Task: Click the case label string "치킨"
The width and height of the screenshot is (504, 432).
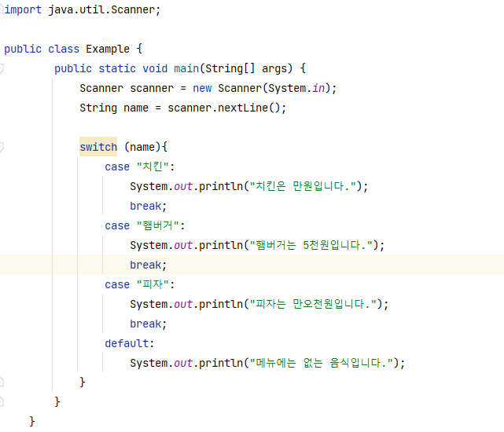Action: tap(153, 167)
